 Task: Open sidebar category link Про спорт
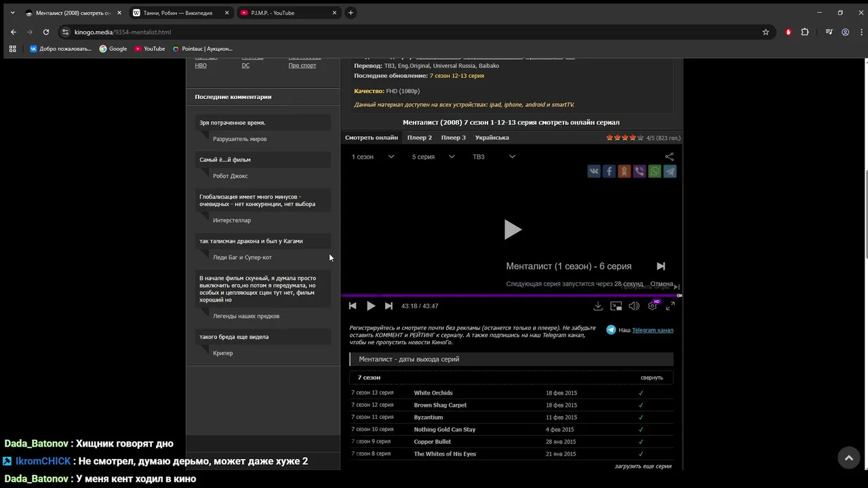click(302, 66)
